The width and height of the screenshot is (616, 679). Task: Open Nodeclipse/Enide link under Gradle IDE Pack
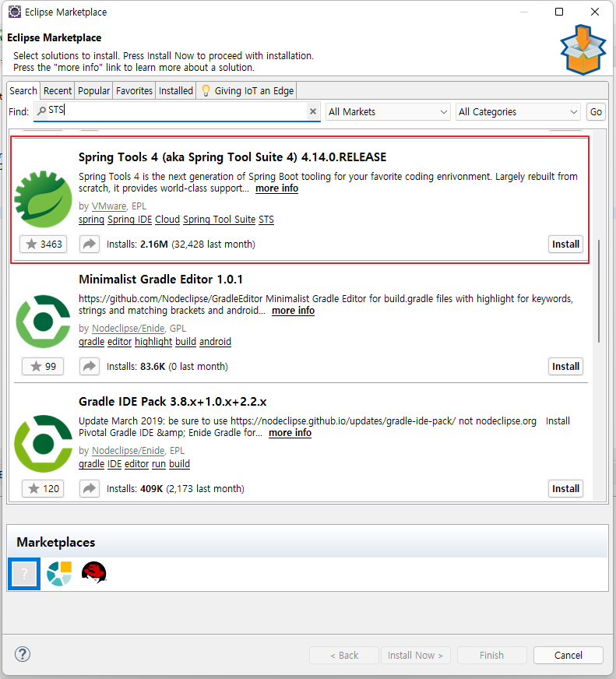(x=128, y=450)
